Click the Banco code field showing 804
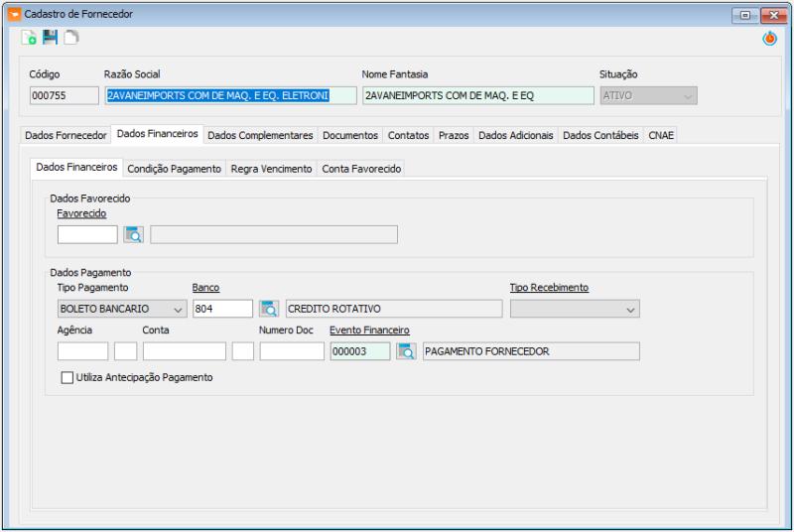The height and width of the screenshot is (532, 794). point(222,309)
